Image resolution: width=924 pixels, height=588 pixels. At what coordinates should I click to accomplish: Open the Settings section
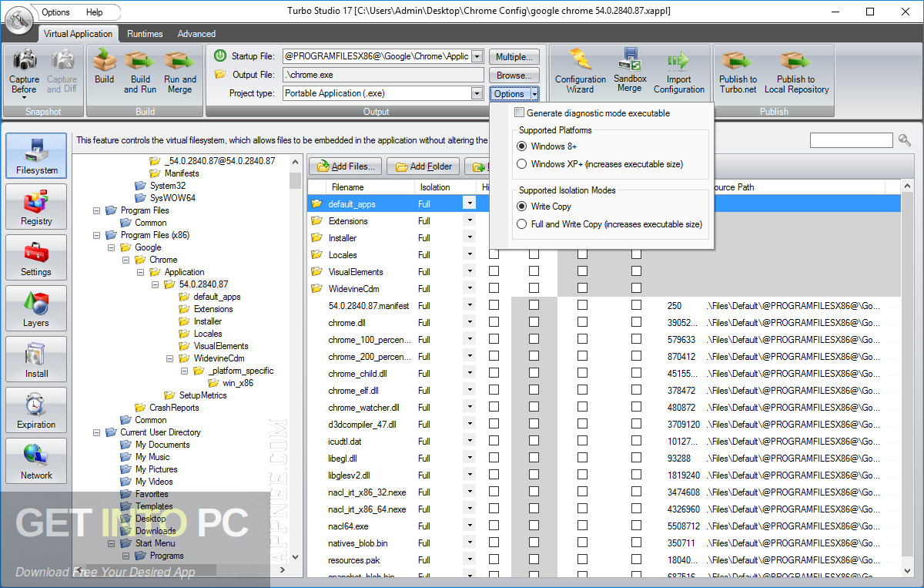[x=36, y=257]
